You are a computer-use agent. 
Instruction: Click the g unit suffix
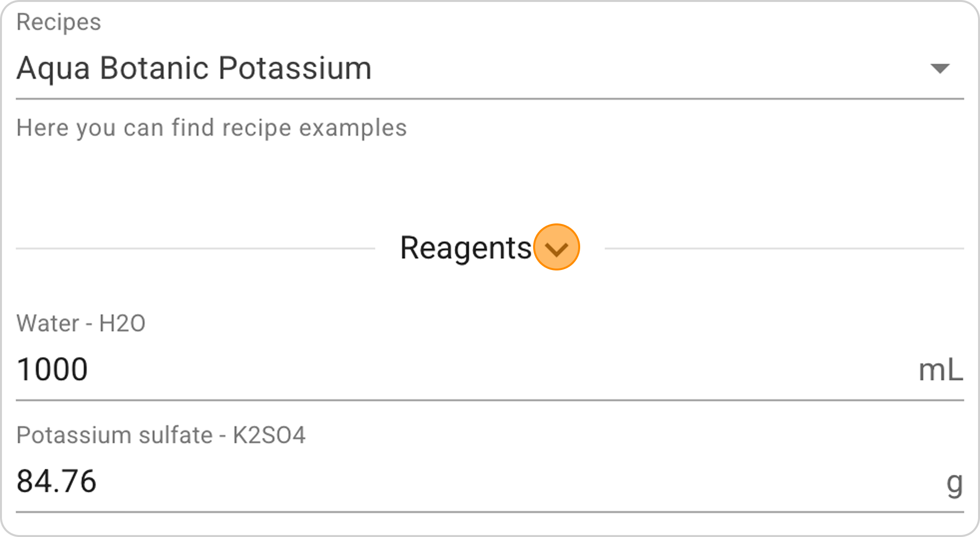954,483
